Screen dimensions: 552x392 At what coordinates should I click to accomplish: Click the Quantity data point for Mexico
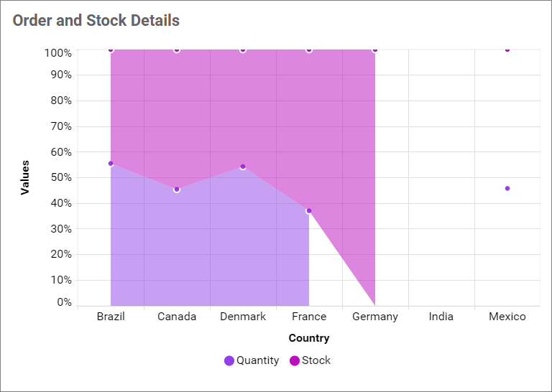[x=507, y=189]
